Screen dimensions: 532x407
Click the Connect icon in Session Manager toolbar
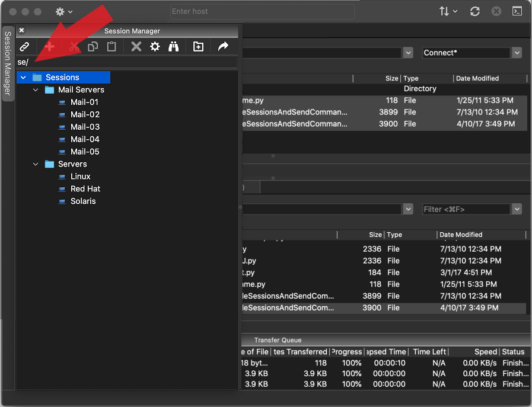[24, 47]
